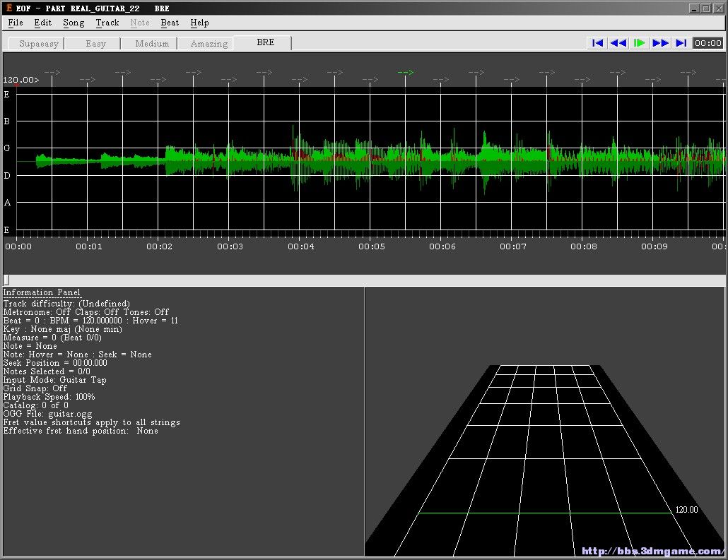Click the Key : None maj line
The image size is (728, 560).
62,329
